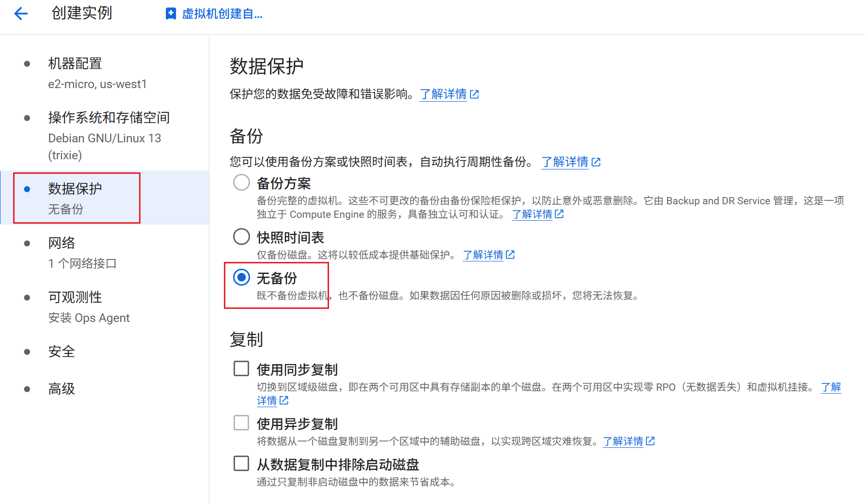The image size is (865, 504).
Task: Click the 虚拟机创建自… bookmark icon
Action: 171,14
